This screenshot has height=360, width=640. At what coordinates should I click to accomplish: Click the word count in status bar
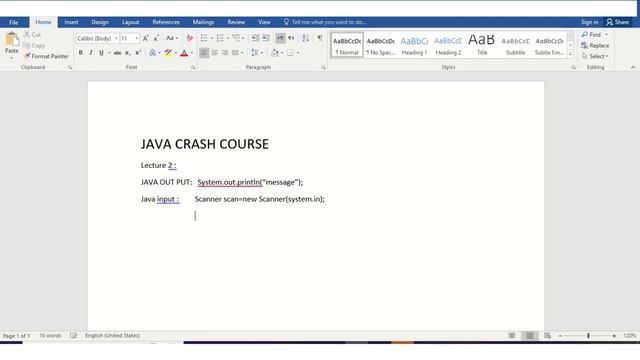[x=50, y=336]
